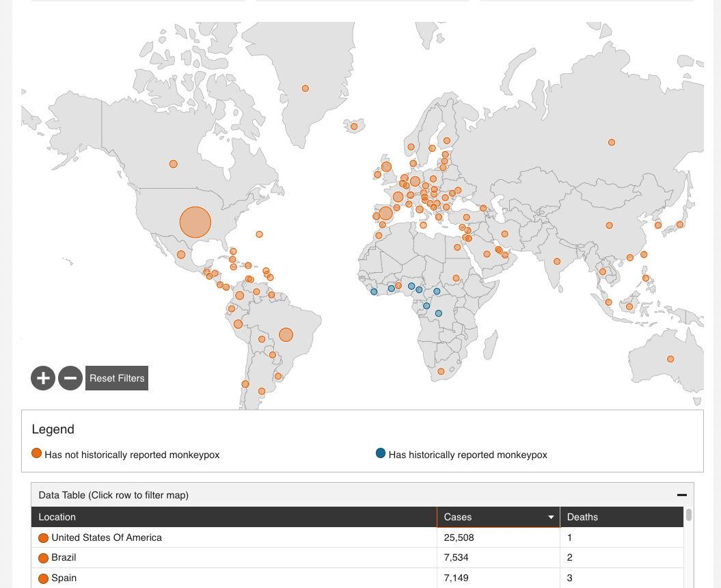Screen dimensions: 721x588
Task: Select the India marker on the map
Action: [x=557, y=261]
